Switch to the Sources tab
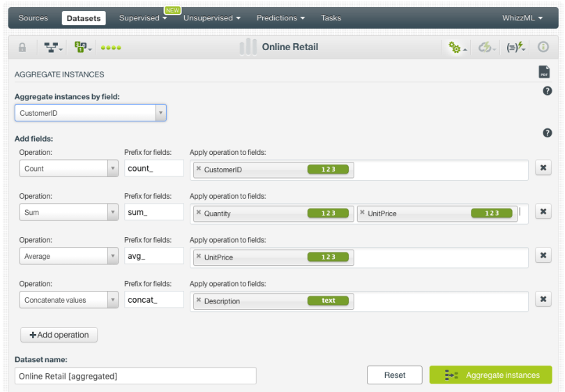The width and height of the screenshot is (565, 392). tap(33, 18)
